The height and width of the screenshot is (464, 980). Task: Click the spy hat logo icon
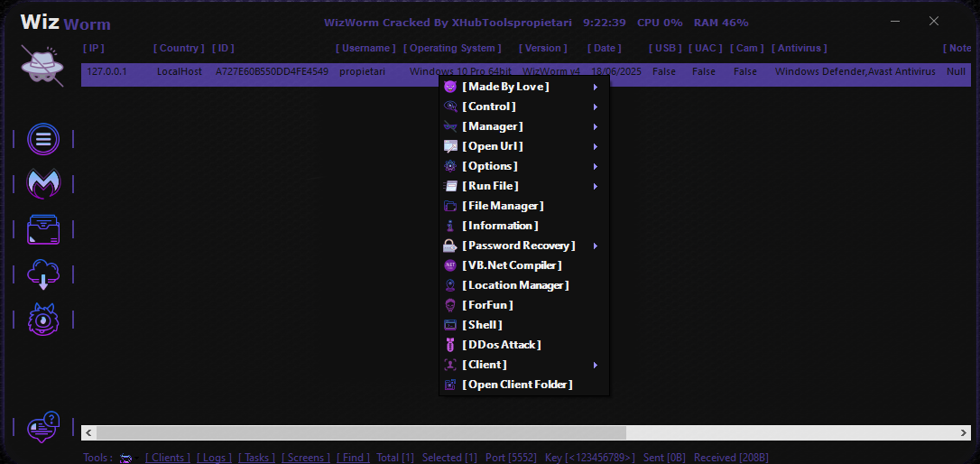click(42, 66)
